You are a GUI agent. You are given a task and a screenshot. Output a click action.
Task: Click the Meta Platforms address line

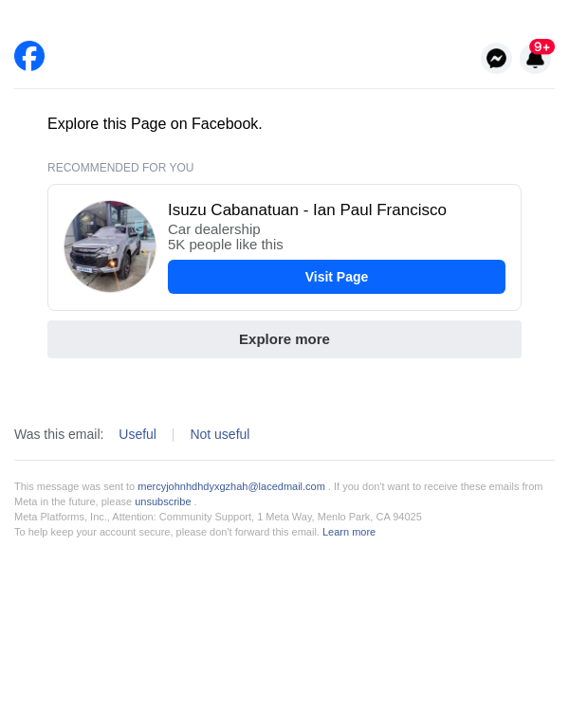pyautogui.click(x=218, y=517)
